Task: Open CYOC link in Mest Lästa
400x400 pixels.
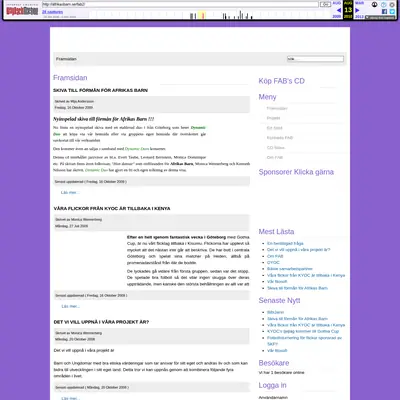Action: [273, 262]
